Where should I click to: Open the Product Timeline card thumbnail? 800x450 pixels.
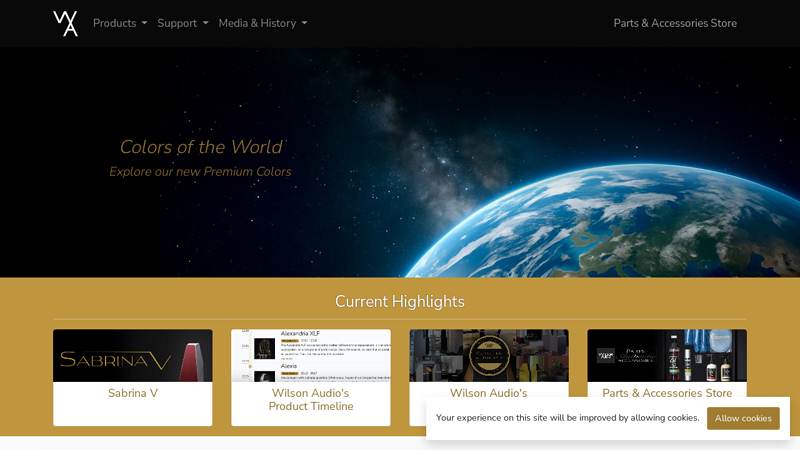(310, 356)
